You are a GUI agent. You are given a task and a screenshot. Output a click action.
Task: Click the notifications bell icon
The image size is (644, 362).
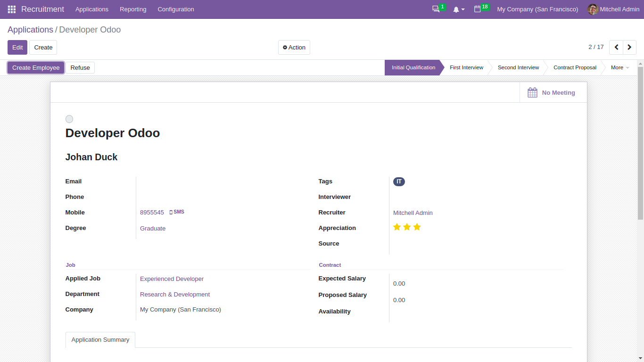click(455, 8)
